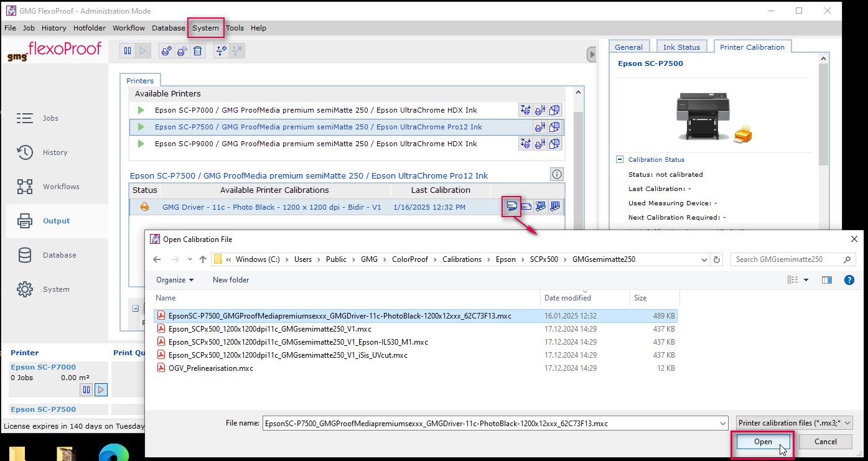Image resolution: width=868 pixels, height=461 pixels.
Task: Click the open calibration file icon in the GMG Driver row
Action: pos(512,207)
